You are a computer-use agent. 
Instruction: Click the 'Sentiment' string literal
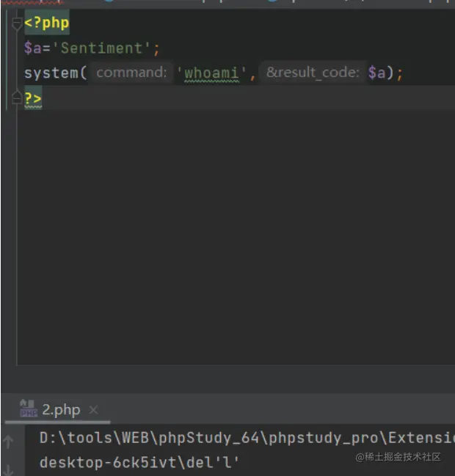coord(101,48)
